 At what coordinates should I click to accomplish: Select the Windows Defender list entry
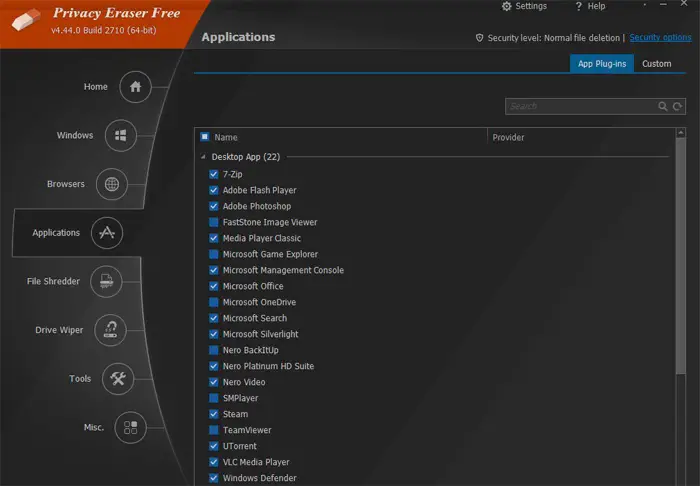click(x=259, y=478)
